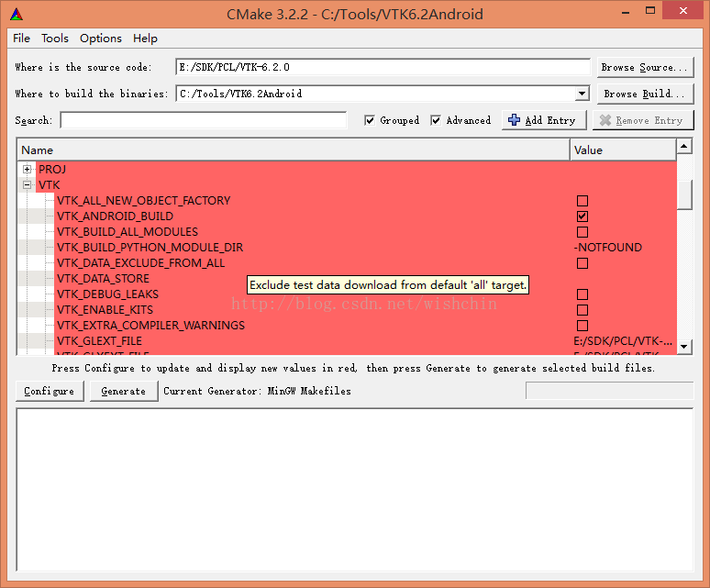Toggle the Advanced checkbox
Screen dimensions: 710x588
pos(436,120)
